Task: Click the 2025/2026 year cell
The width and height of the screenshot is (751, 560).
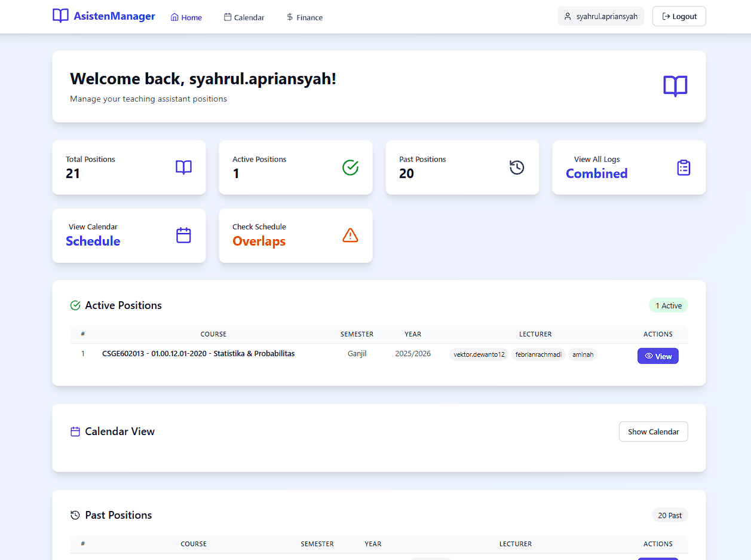Action: click(x=413, y=354)
